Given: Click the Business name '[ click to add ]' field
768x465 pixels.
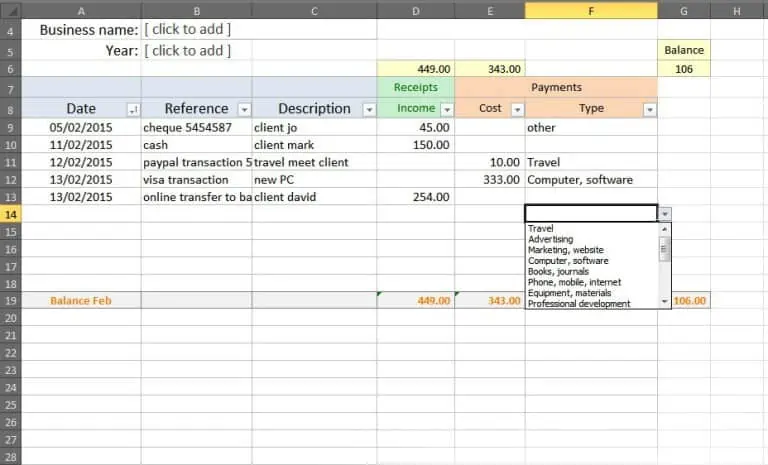Looking at the screenshot, I should point(259,29).
